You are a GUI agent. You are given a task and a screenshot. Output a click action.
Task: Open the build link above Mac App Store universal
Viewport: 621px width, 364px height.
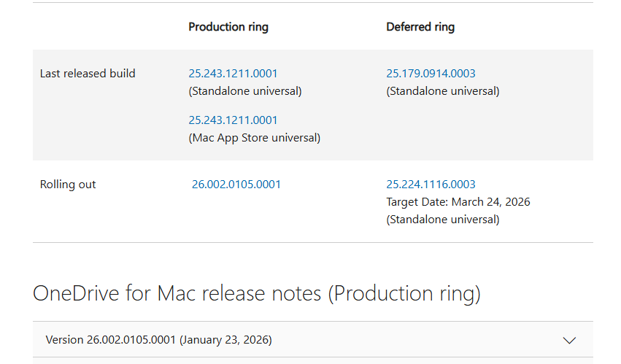[x=233, y=120]
